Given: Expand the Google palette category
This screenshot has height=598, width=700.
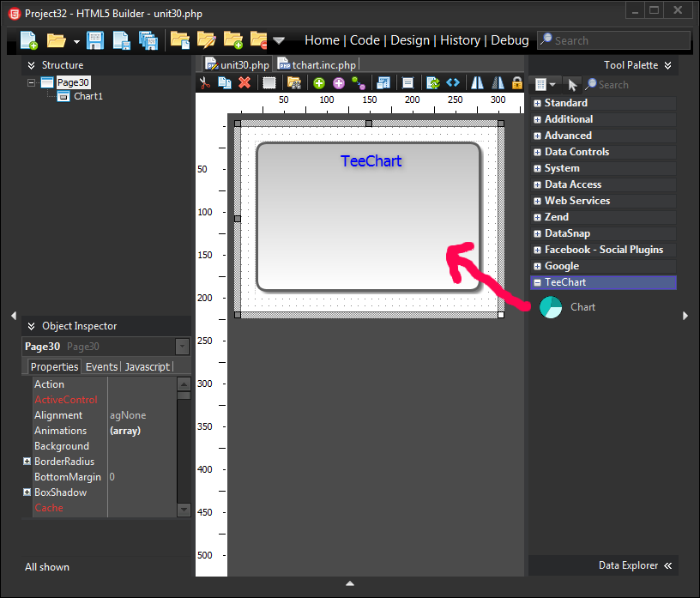Looking at the screenshot, I should pyautogui.click(x=538, y=266).
